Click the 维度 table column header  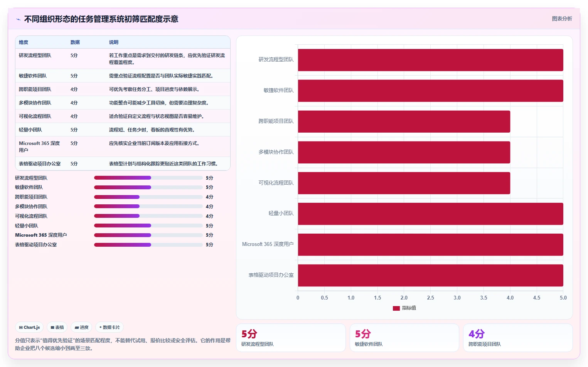tap(24, 42)
